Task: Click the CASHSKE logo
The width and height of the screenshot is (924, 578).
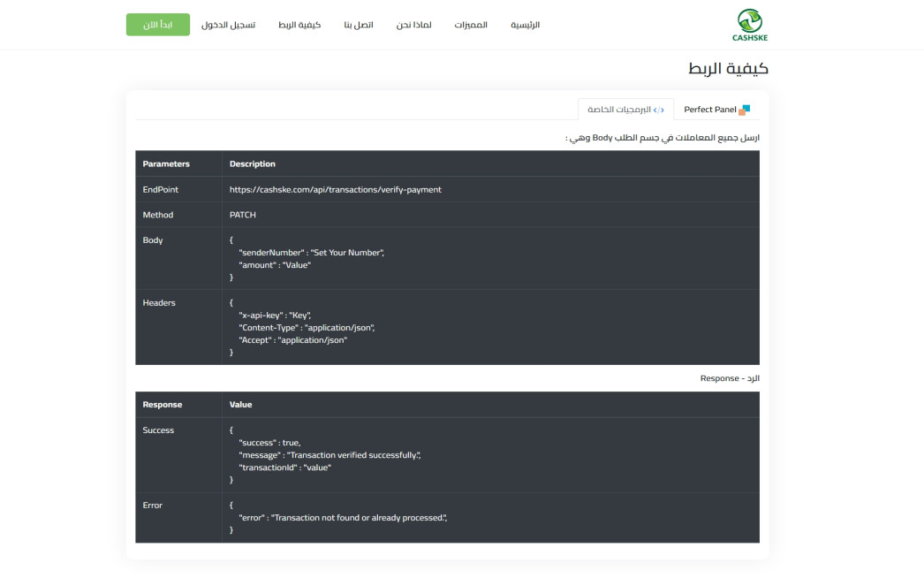Action: [x=750, y=25]
